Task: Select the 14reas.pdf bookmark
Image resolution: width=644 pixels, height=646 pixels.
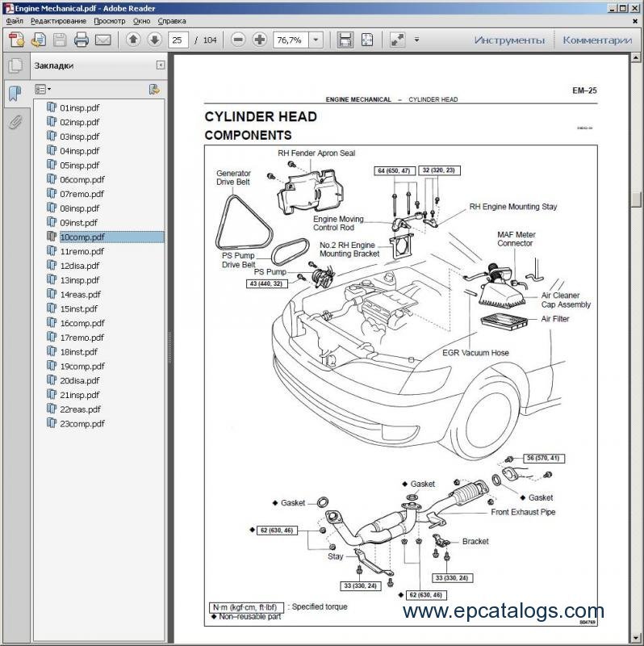Action: pyautogui.click(x=80, y=295)
